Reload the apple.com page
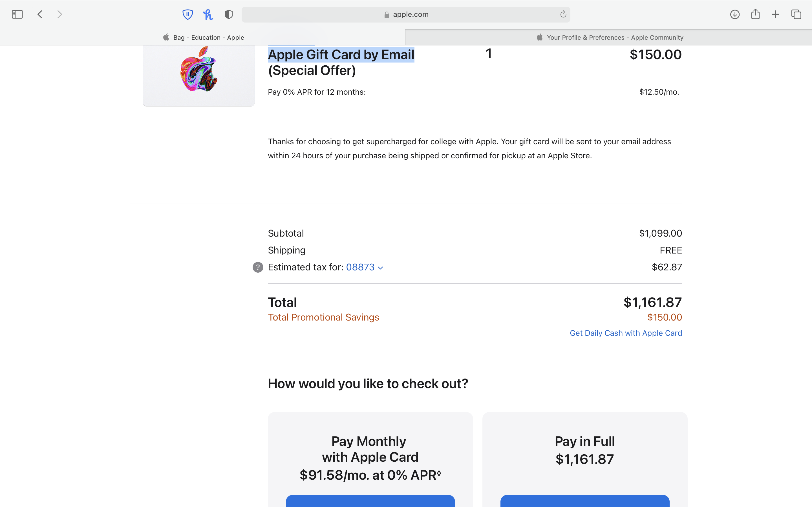This screenshot has width=812, height=507. coord(563,14)
